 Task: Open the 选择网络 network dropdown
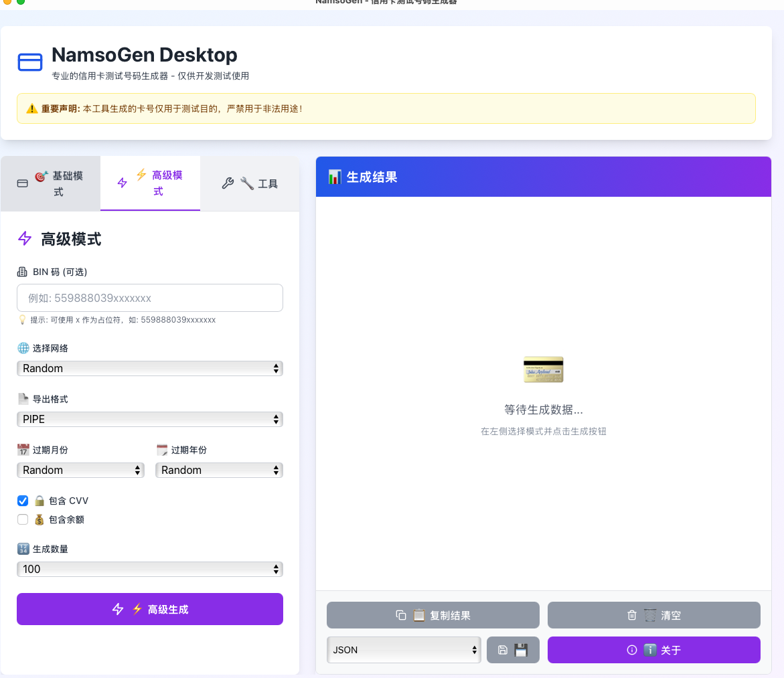(149, 368)
